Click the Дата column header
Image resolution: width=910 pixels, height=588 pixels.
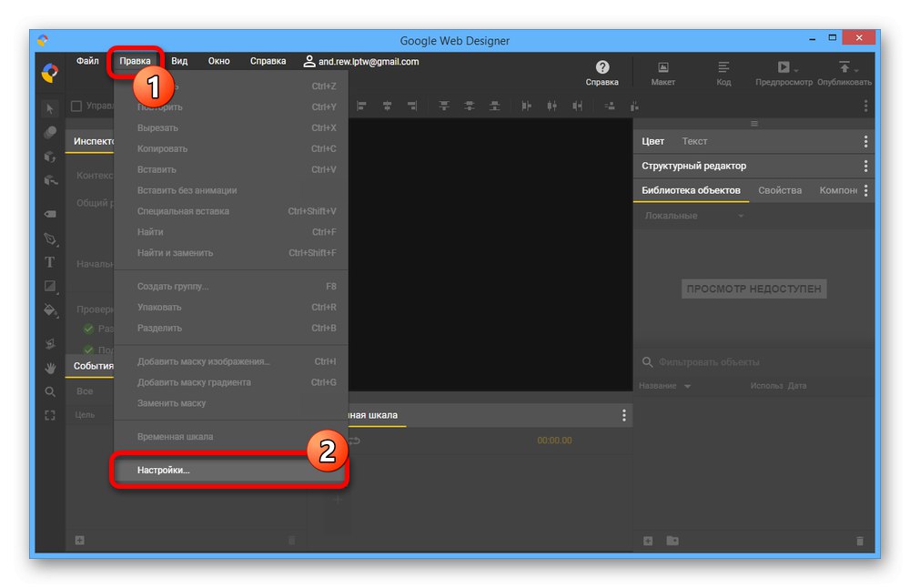[x=797, y=386]
